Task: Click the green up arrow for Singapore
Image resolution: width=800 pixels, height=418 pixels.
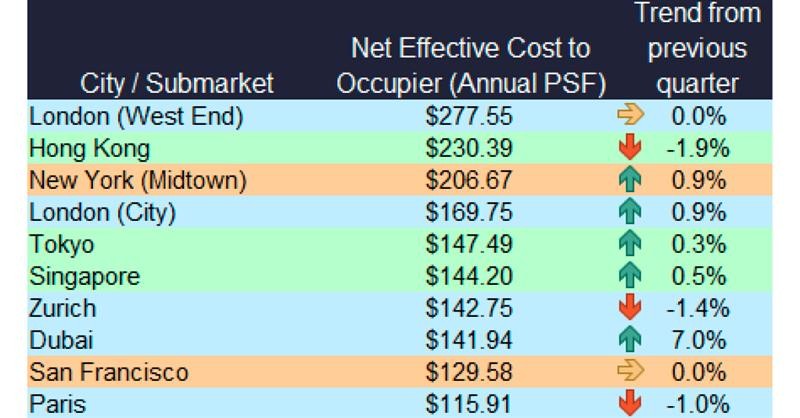Action: coord(630,276)
